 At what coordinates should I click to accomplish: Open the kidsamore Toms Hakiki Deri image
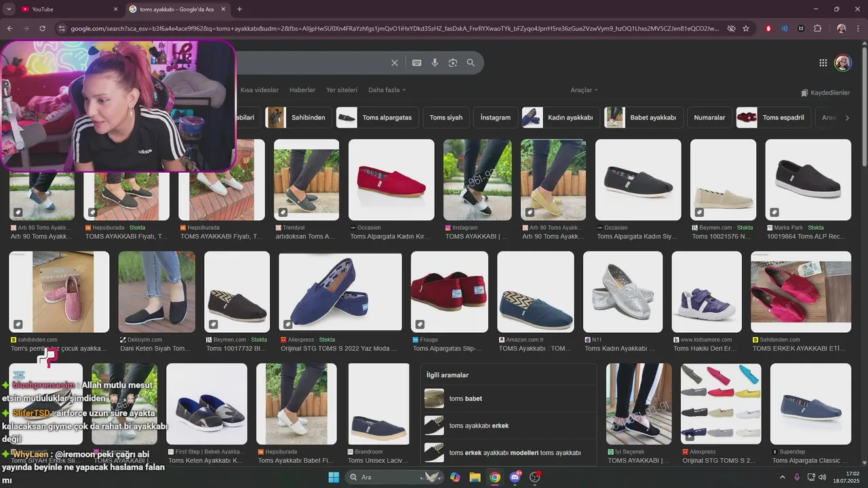(707, 292)
